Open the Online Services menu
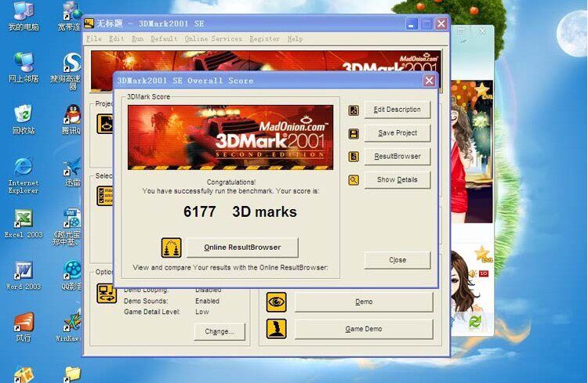Screen dimensions: 588x383 pyautogui.click(x=213, y=38)
